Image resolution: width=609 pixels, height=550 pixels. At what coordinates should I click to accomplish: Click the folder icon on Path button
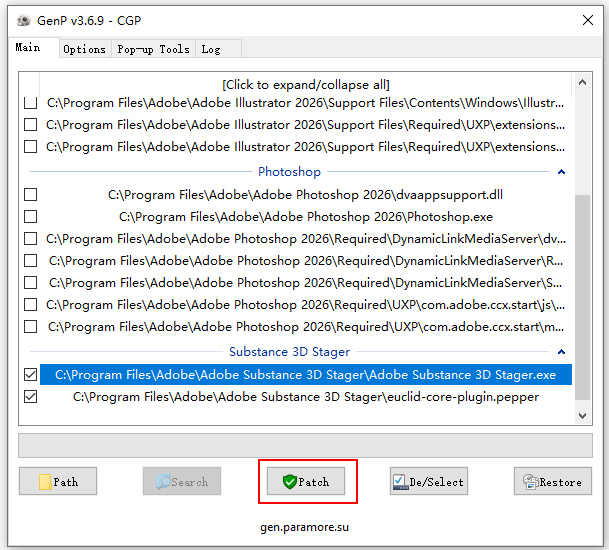tap(45, 482)
